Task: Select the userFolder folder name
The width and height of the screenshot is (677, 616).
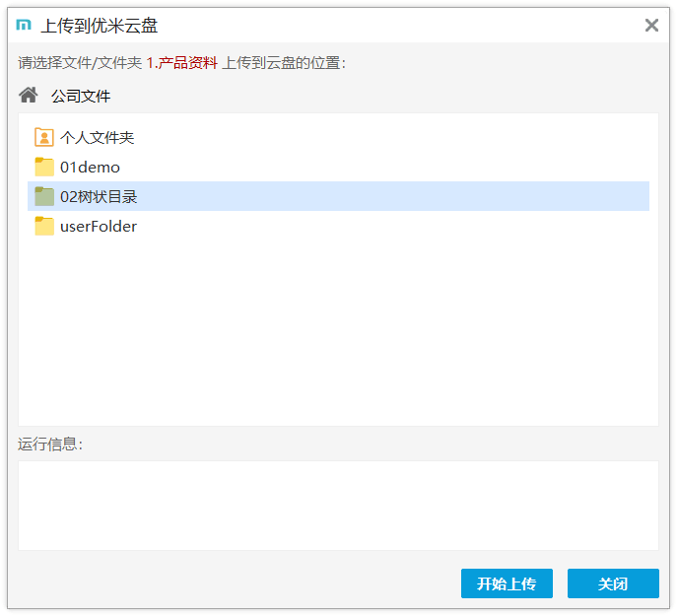Action: click(x=99, y=226)
